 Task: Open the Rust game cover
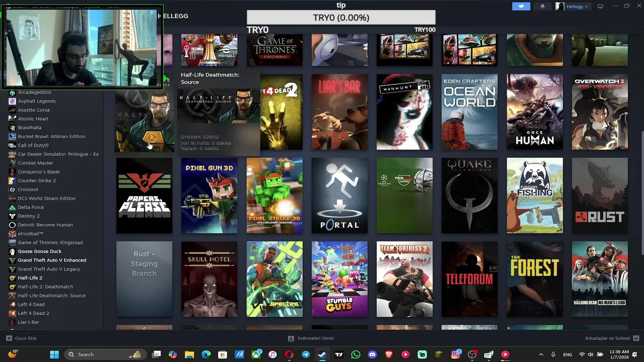[x=600, y=196]
